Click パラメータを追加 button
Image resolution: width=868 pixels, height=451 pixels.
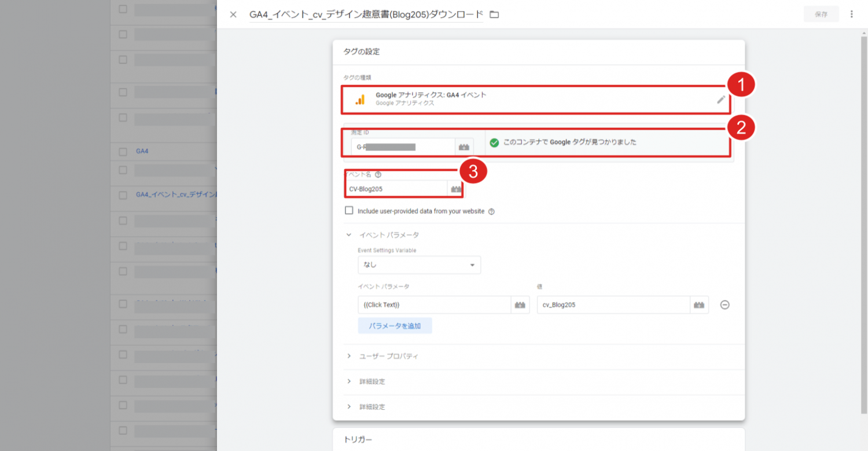(x=395, y=326)
